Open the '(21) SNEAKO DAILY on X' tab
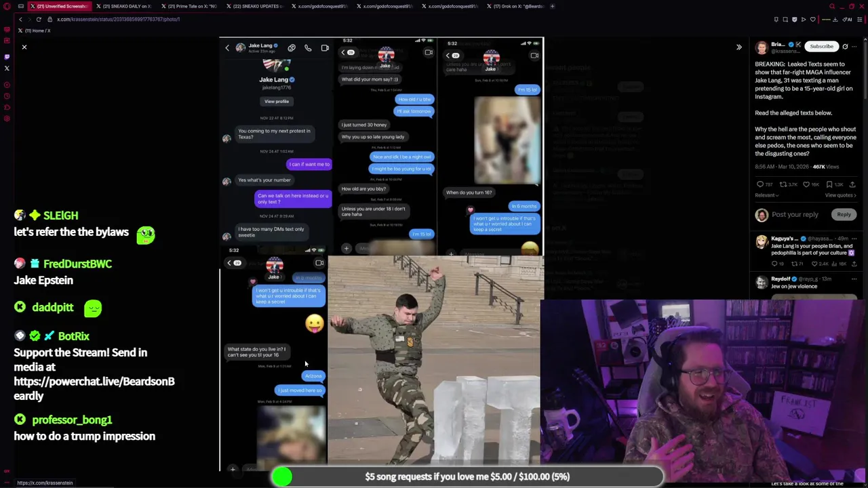The width and height of the screenshot is (868, 488). pyautogui.click(x=124, y=6)
